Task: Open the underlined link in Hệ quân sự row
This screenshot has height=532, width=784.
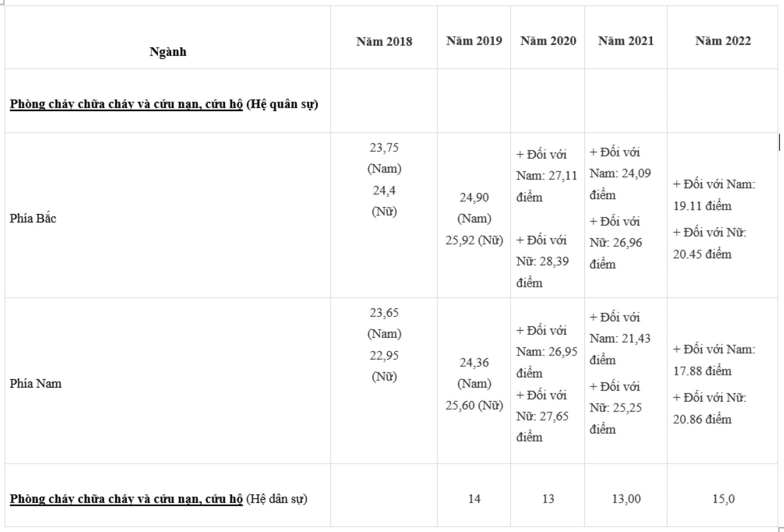Action: tap(126, 104)
